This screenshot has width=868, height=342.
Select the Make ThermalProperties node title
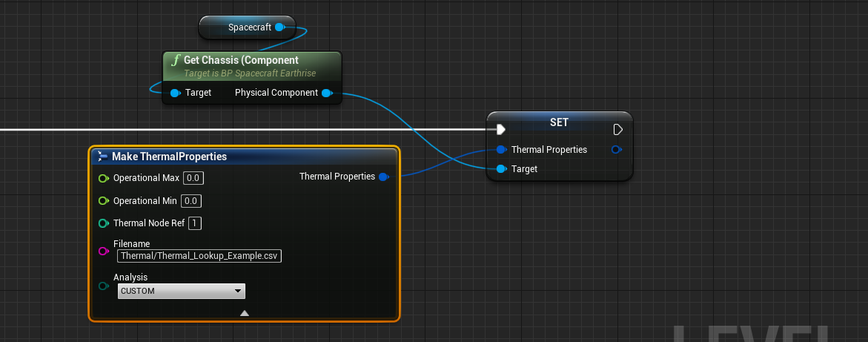pos(169,157)
